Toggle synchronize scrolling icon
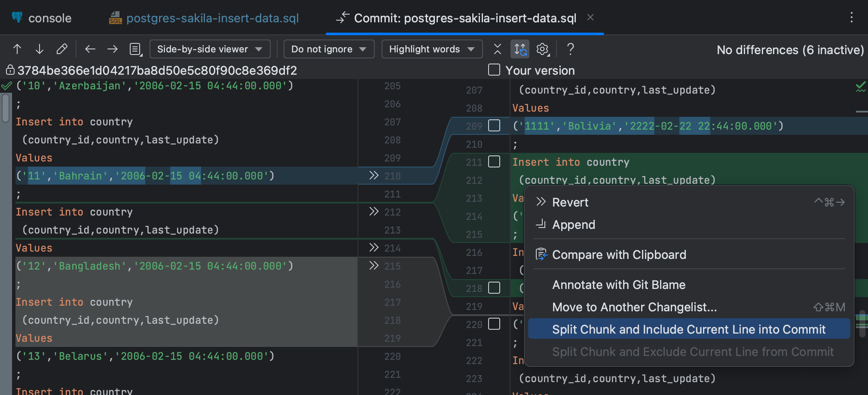Screen dimensions: 868x395 tap(520, 49)
